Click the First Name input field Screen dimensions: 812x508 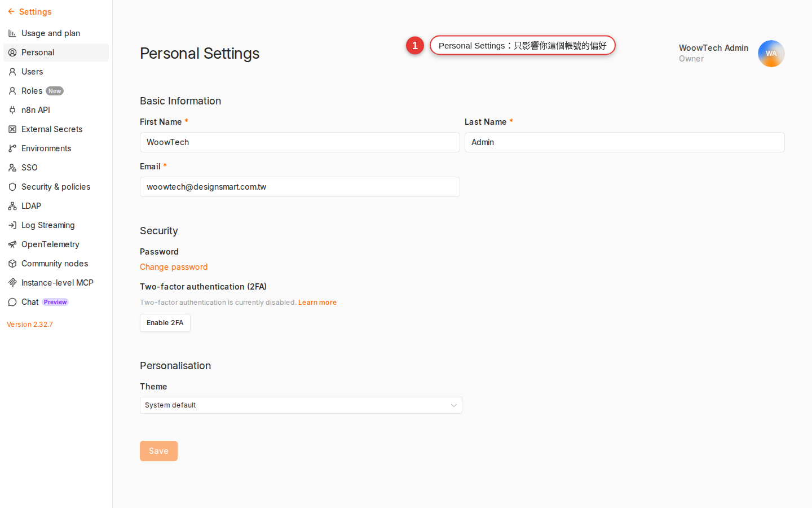[300, 142]
